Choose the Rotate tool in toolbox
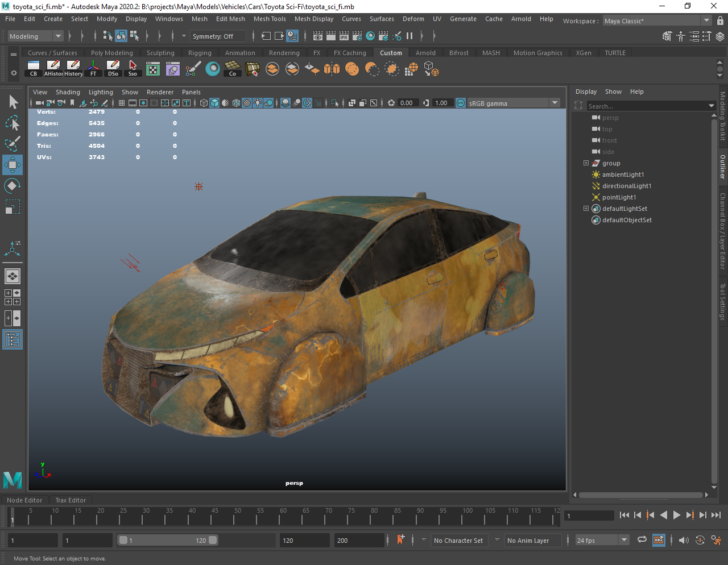The image size is (728, 565). (x=13, y=186)
